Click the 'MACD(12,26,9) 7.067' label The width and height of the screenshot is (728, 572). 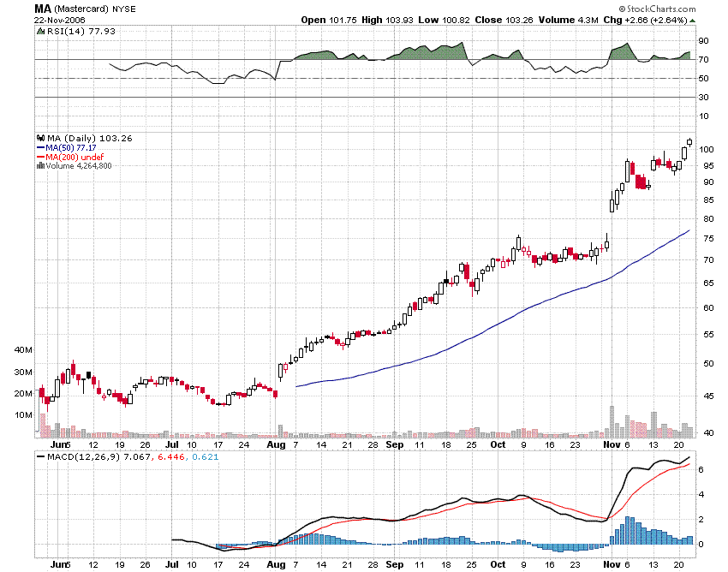(x=98, y=457)
